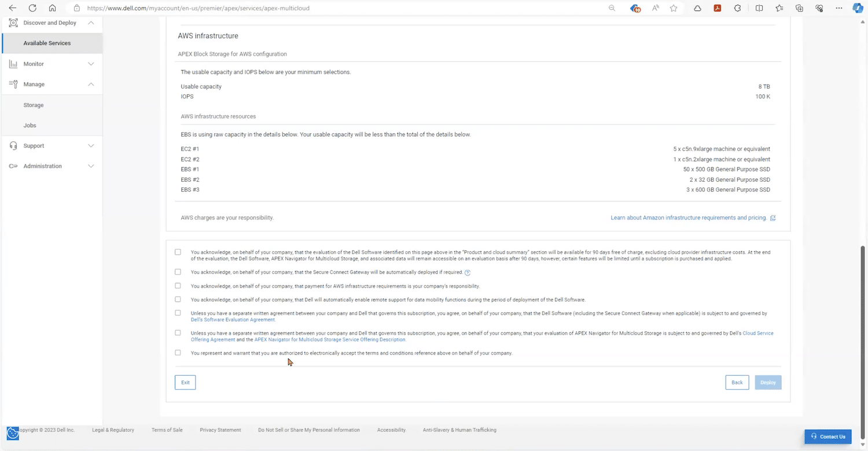This screenshot has width=868, height=451.
Task: Open the Adobe Acrobat PDF extension
Action: click(717, 8)
